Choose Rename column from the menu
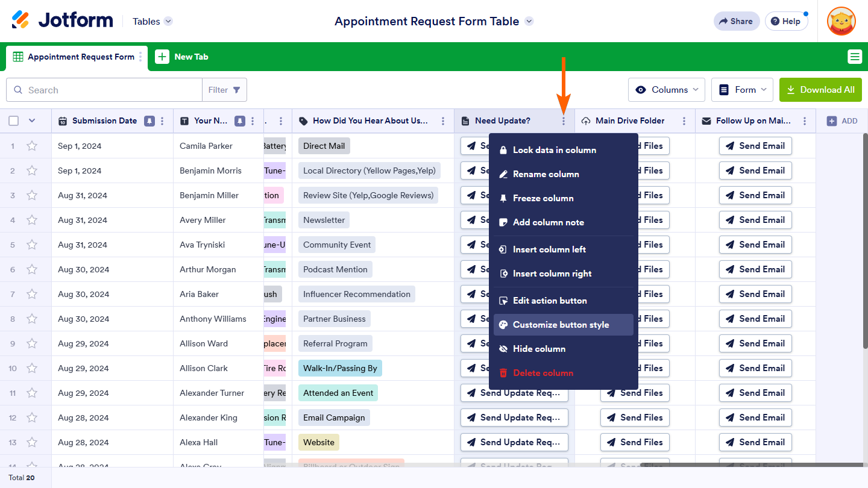 coord(564,174)
